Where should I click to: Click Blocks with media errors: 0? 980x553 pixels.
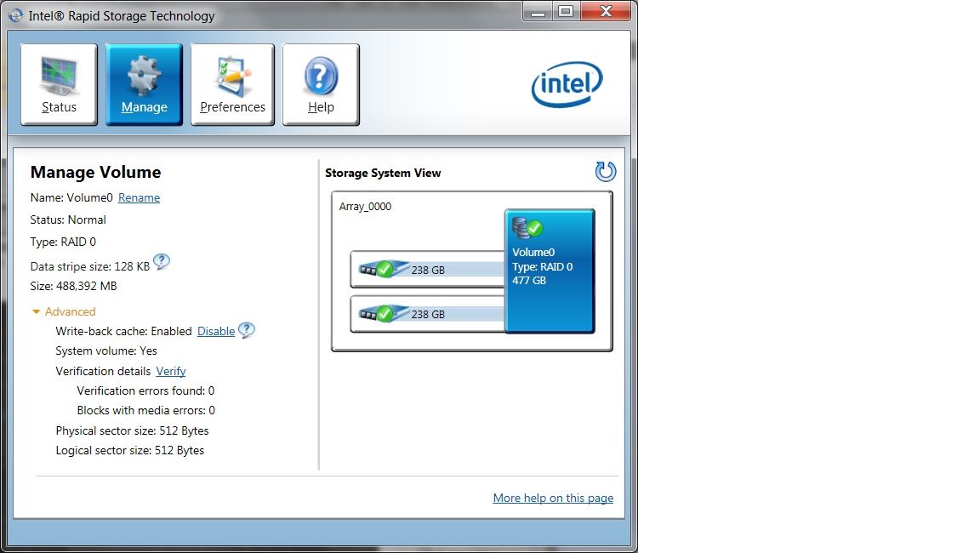(x=145, y=411)
